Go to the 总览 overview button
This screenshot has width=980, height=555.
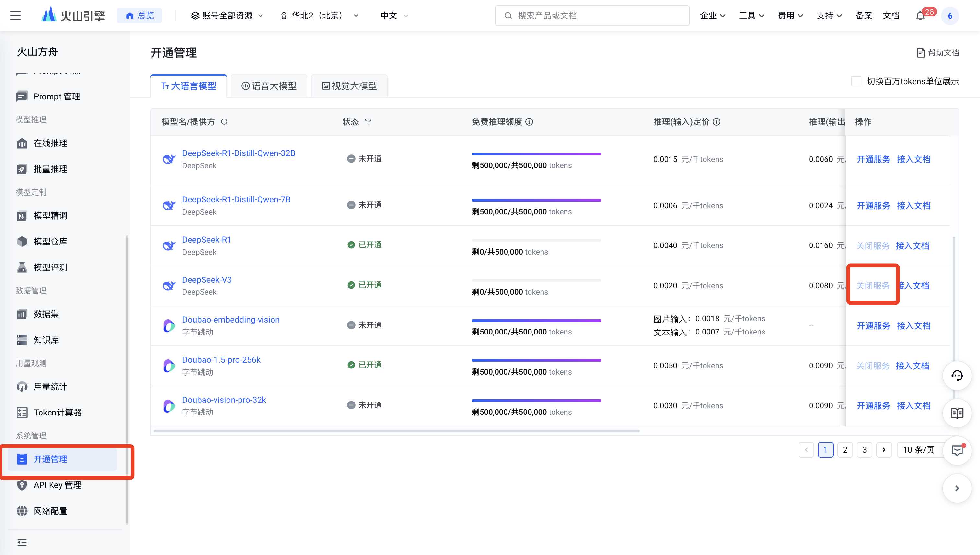click(x=140, y=16)
